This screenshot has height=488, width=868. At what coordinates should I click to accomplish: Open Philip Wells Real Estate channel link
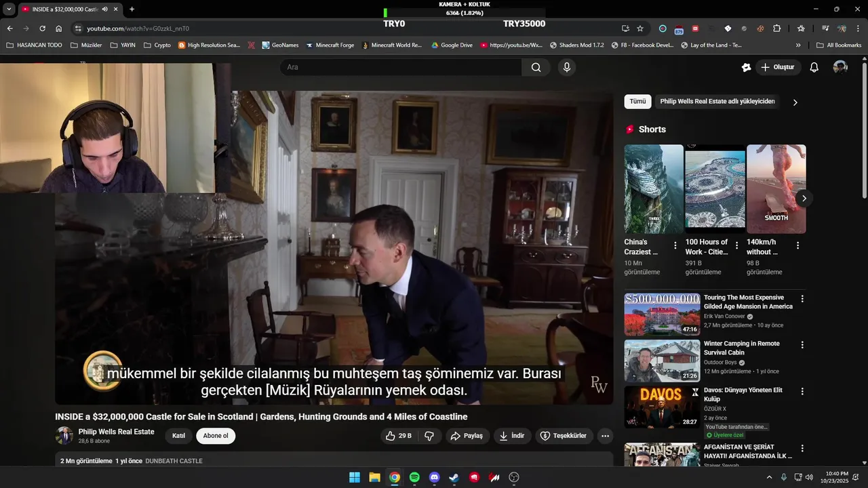[x=116, y=432]
